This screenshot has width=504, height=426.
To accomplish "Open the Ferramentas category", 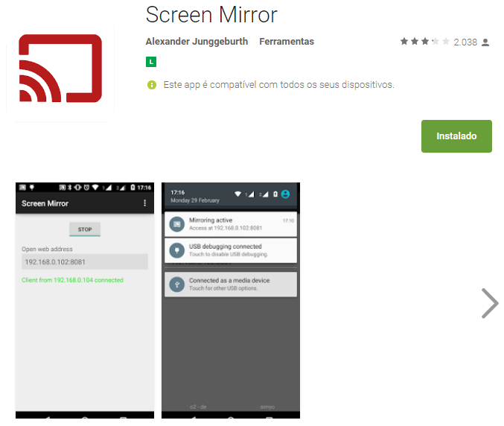I will pos(287,42).
